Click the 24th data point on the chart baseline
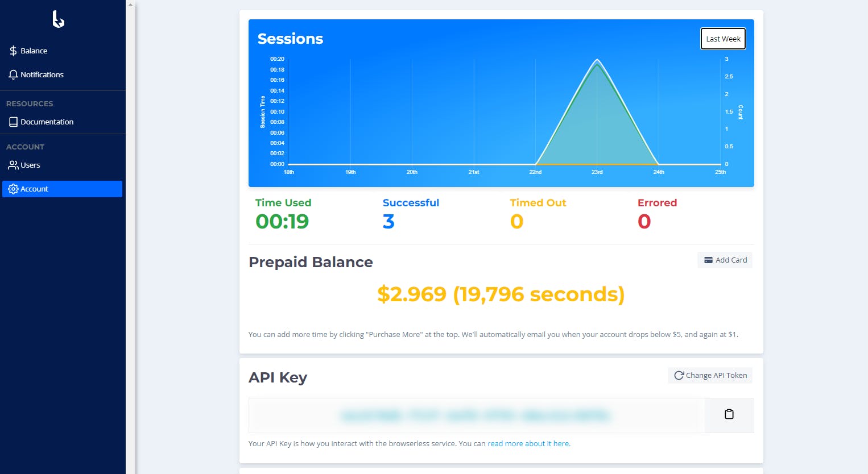The image size is (868, 474). click(x=658, y=164)
